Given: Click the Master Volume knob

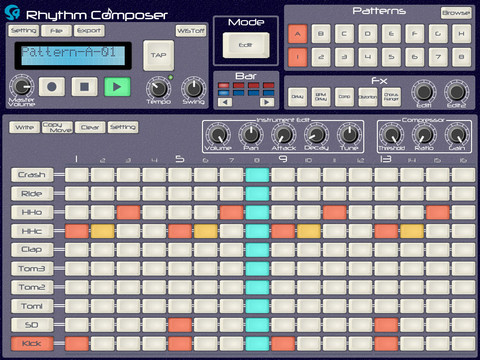Looking at the screenshot, I should point(21,86).
